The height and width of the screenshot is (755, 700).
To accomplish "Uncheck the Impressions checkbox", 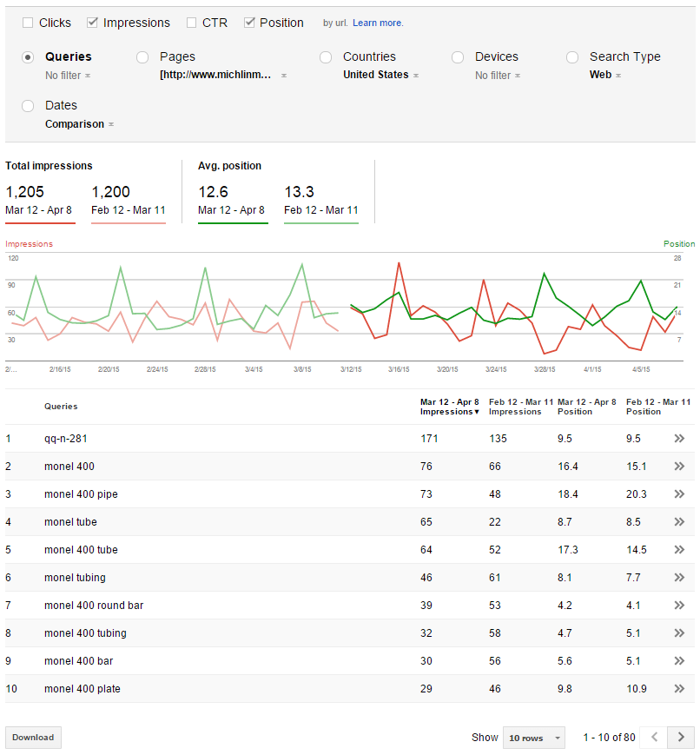I will (92, 23).
